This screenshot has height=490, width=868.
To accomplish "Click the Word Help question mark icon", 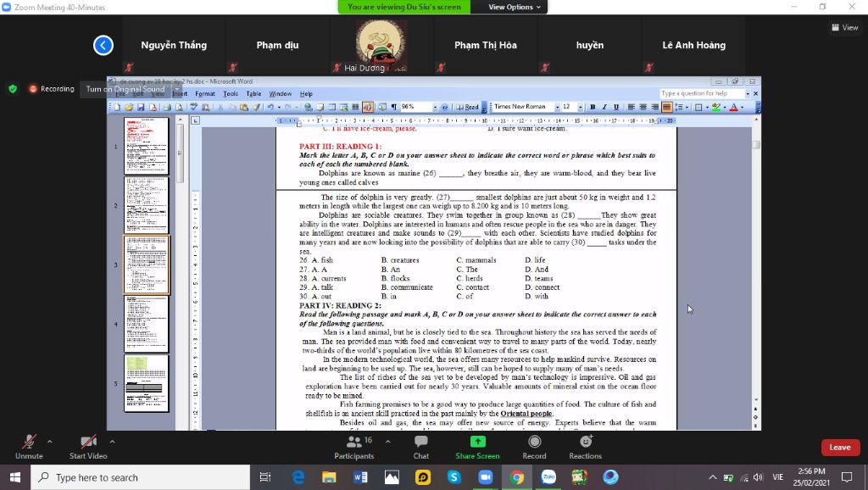I will [x=444, y=107].
